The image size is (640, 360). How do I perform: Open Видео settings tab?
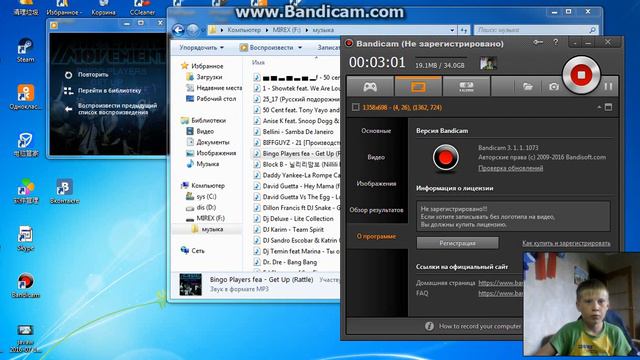pyautogui.click(x=376, y=157)
